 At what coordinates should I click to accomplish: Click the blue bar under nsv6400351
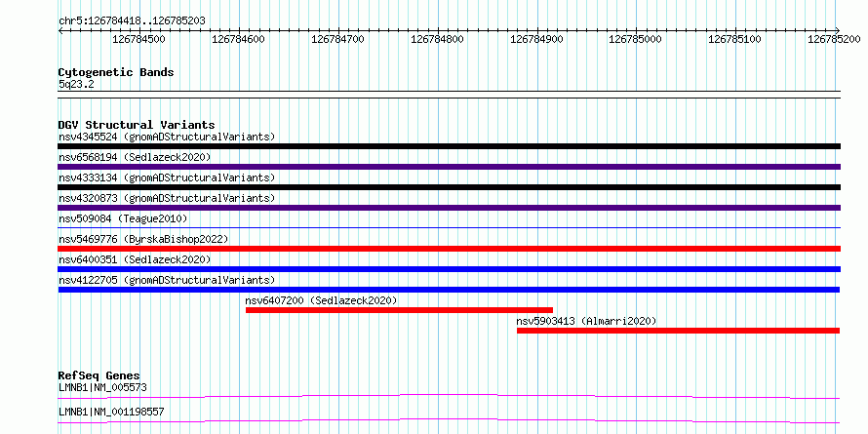tap(449, 269)
